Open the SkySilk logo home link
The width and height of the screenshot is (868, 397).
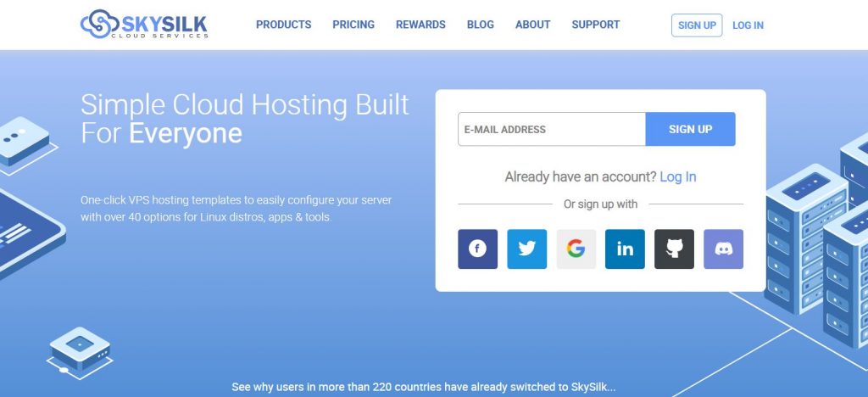pyautogui.click(x=144, y=25)
